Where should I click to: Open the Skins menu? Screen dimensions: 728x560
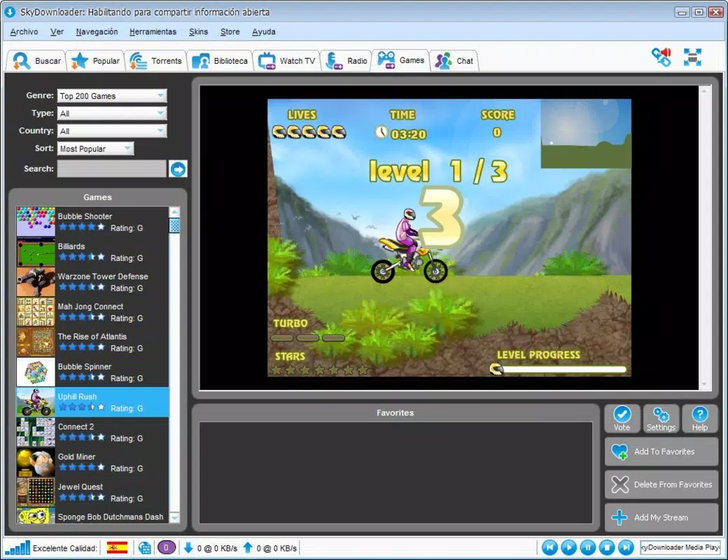tap(198, 31)
